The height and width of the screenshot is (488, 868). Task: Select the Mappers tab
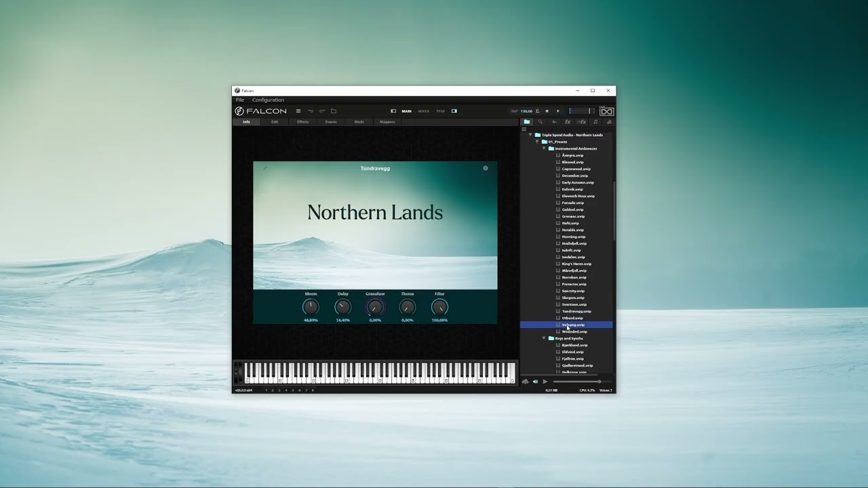point(387,122)
